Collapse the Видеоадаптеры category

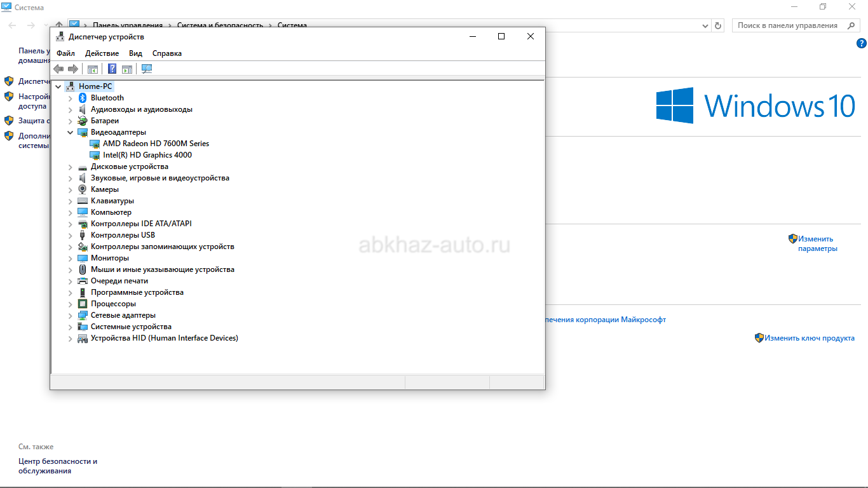click(71, 132)
